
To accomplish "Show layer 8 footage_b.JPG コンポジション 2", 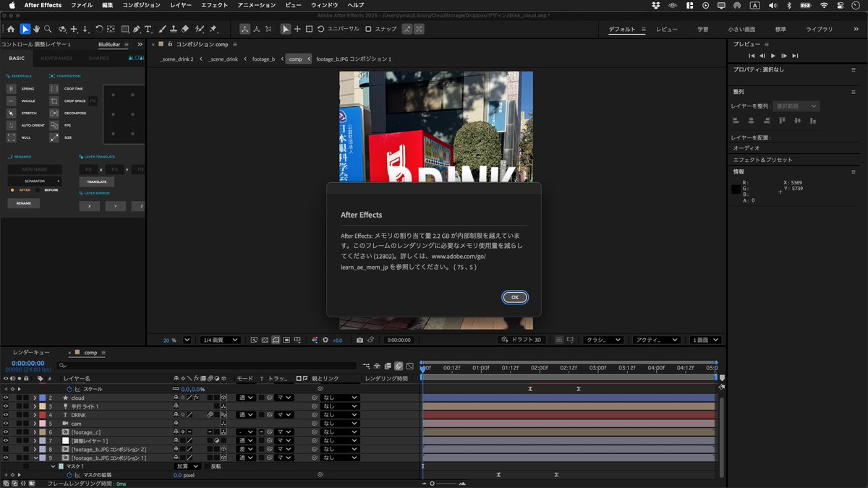I will pos(6,449).
